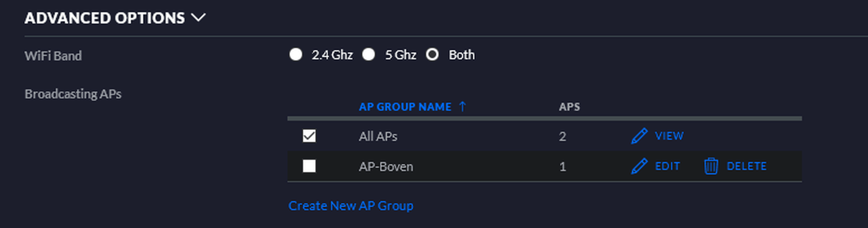The width and height of the screenshot is (868, 228).
Task: Click the Create New AP Group link
Action: [x=350, y=206]
